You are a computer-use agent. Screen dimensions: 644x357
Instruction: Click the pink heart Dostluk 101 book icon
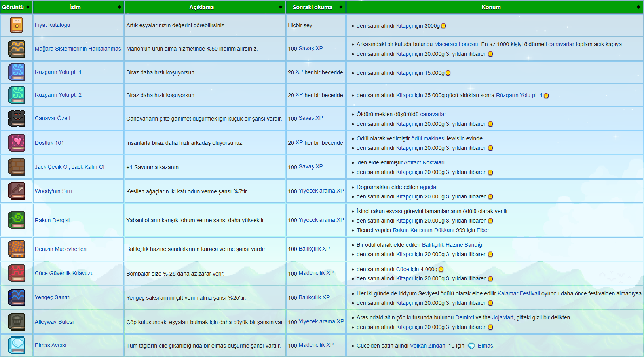click(x=17, y=143)
